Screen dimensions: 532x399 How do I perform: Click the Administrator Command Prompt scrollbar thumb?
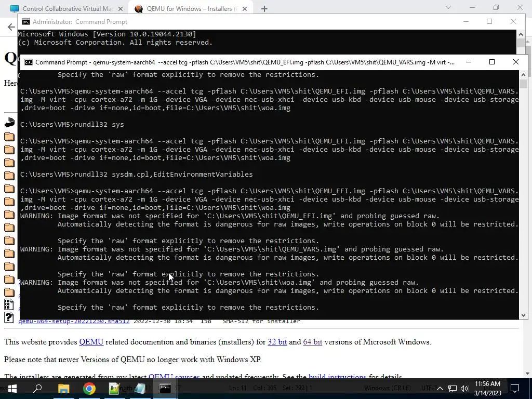pos(521,43)
